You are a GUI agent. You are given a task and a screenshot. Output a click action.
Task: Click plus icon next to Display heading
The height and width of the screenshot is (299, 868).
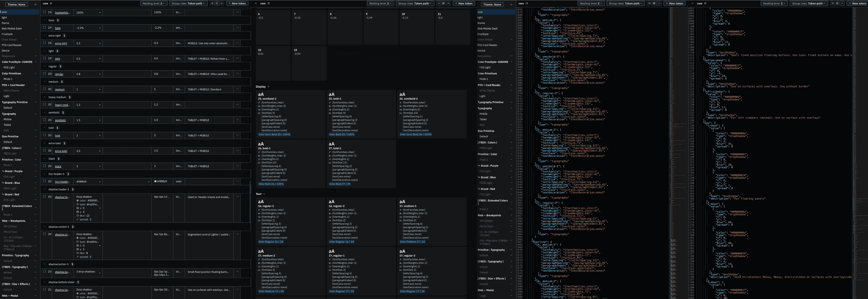coord(268,87)
